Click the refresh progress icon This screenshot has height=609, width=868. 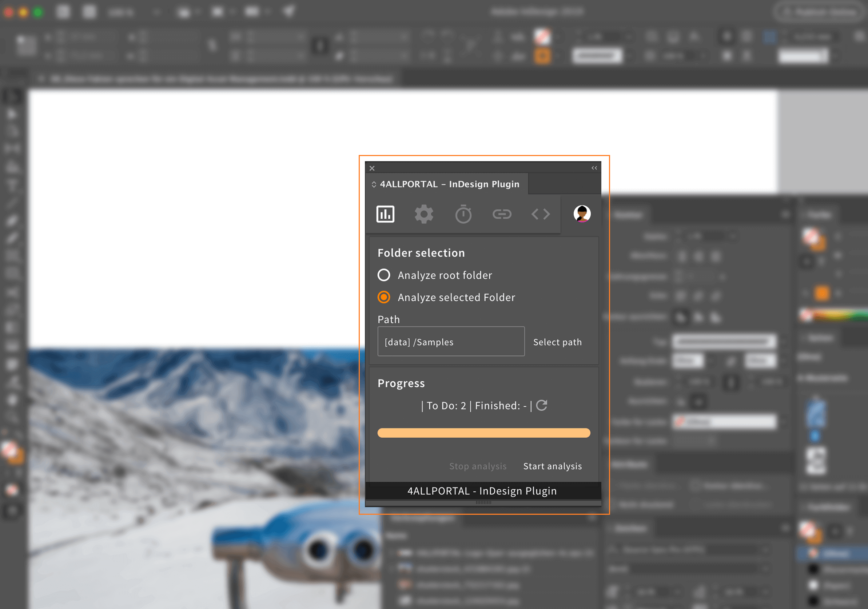click(x=542, y=405)
